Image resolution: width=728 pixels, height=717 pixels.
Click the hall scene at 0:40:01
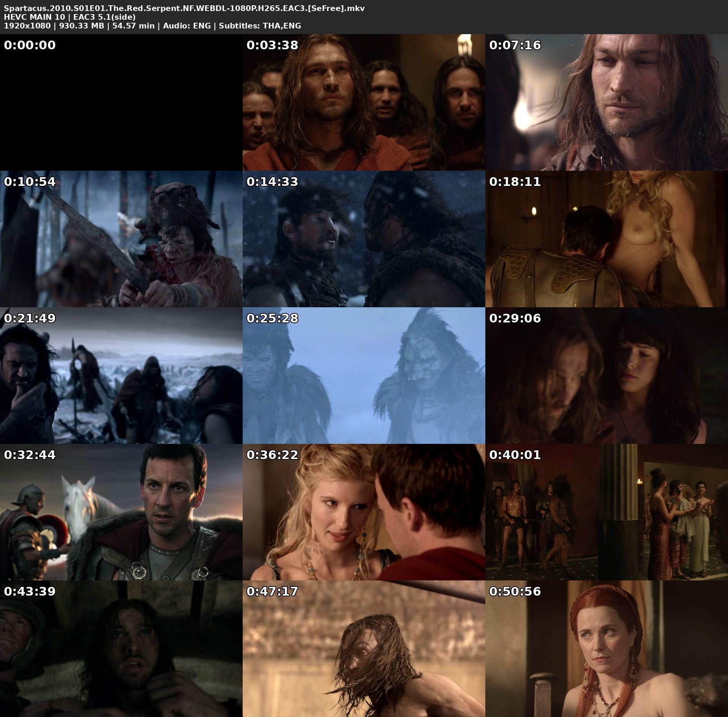click(606, 512)
